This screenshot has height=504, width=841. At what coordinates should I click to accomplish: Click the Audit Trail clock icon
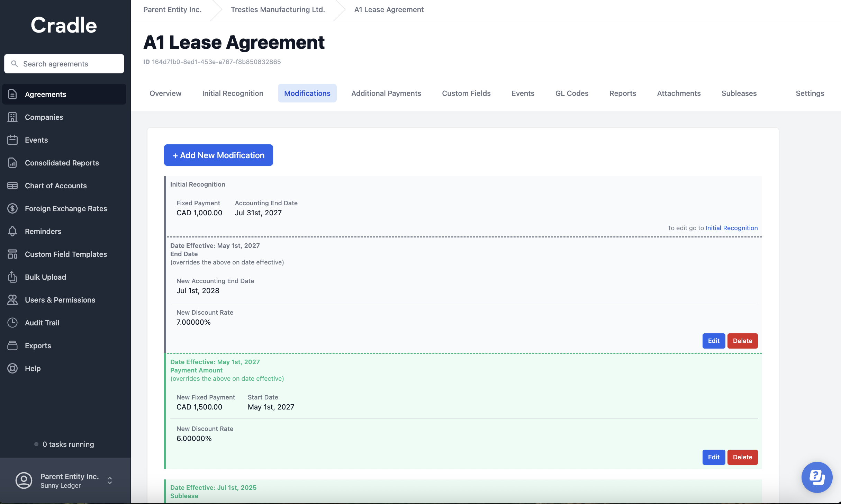click(12, 323)
